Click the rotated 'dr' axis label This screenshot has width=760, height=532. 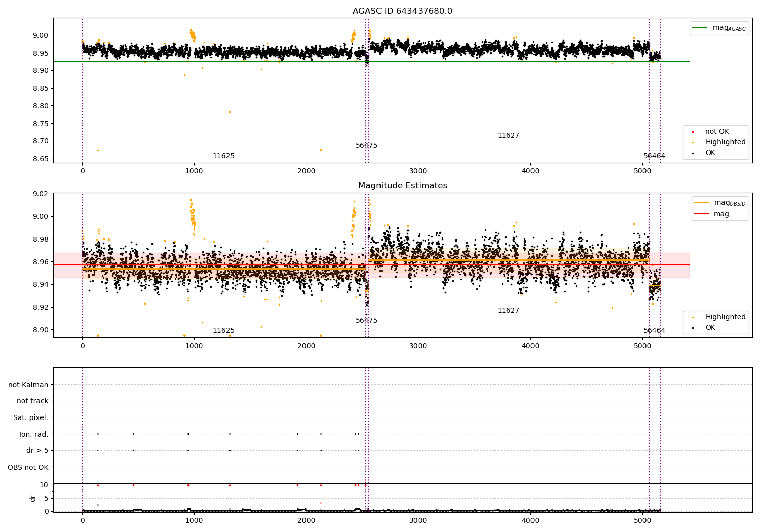[33, 498]
